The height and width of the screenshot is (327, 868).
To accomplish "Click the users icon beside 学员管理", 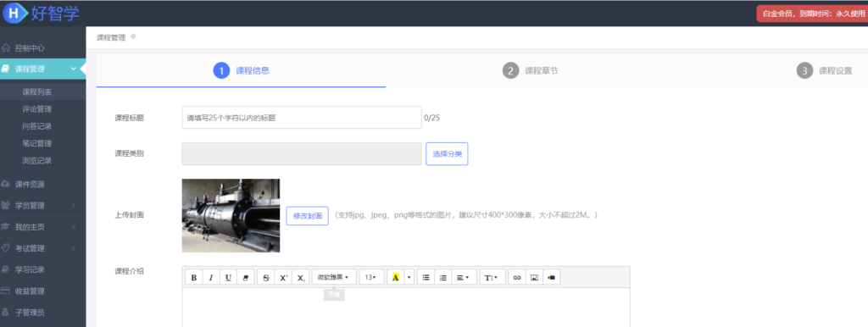I will (6, 205).
